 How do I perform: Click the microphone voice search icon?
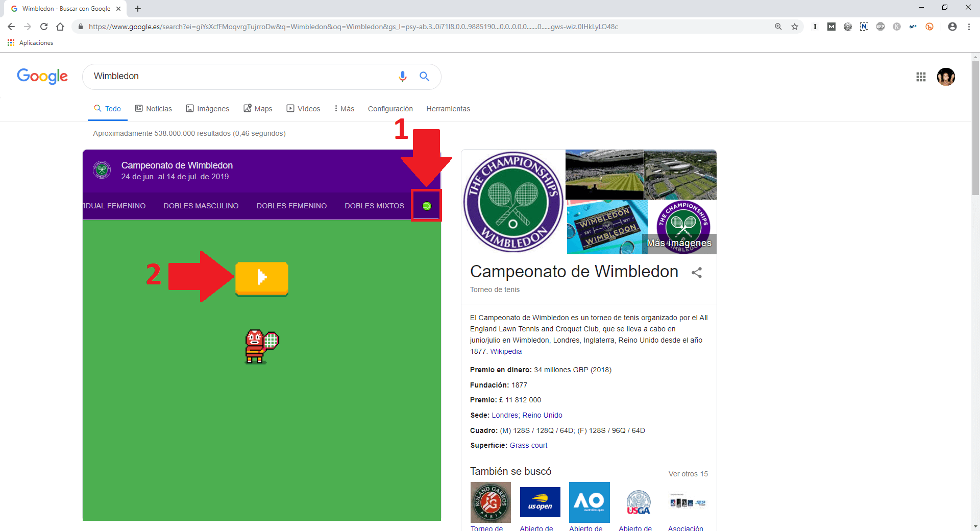(x=403, y=77)
